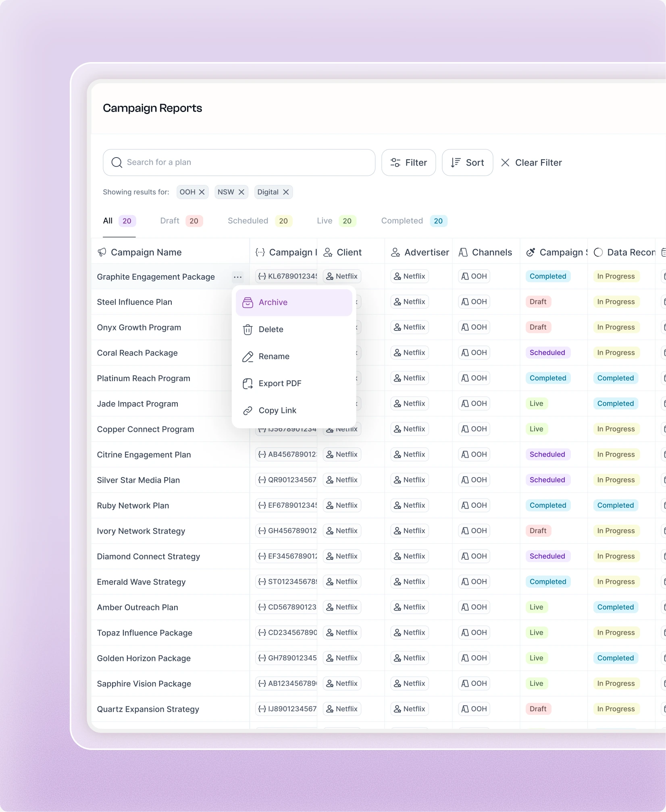Select Copy Link in the context menu
Viewport: 666px width, 812px height.
tap(294, 411)
